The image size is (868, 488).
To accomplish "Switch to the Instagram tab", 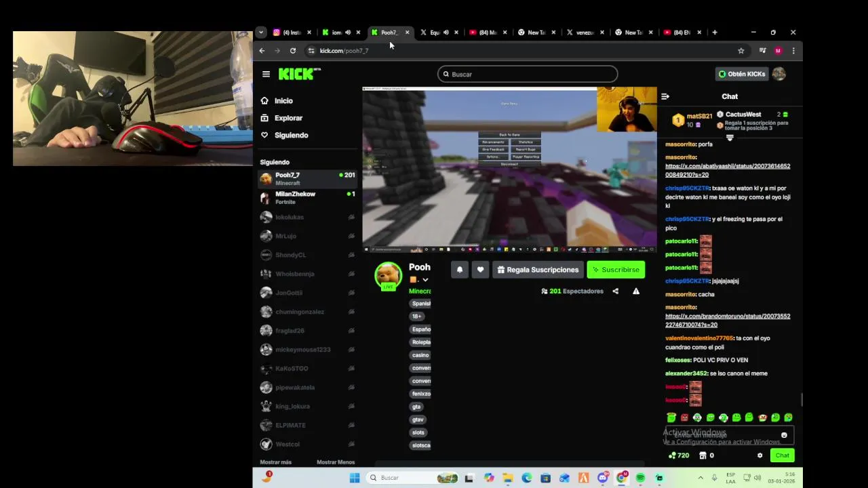I will point(292,33).
